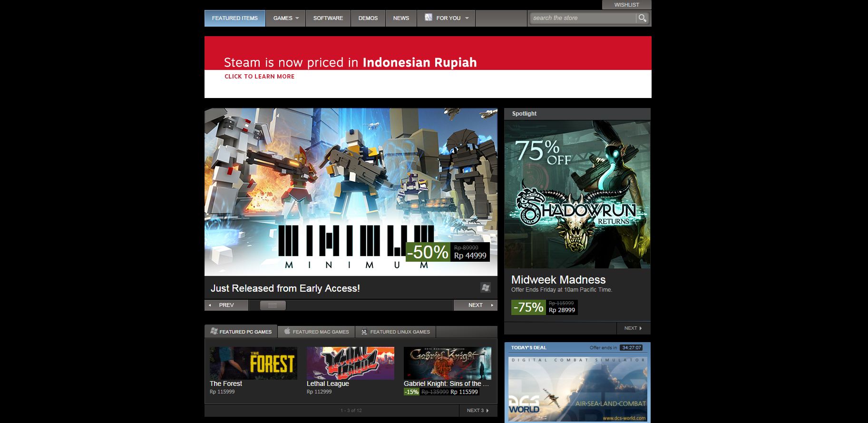Click the NEXT right arrow on the carousel
The width and height of the screenshot is (868, 423).
coord(492,305)
